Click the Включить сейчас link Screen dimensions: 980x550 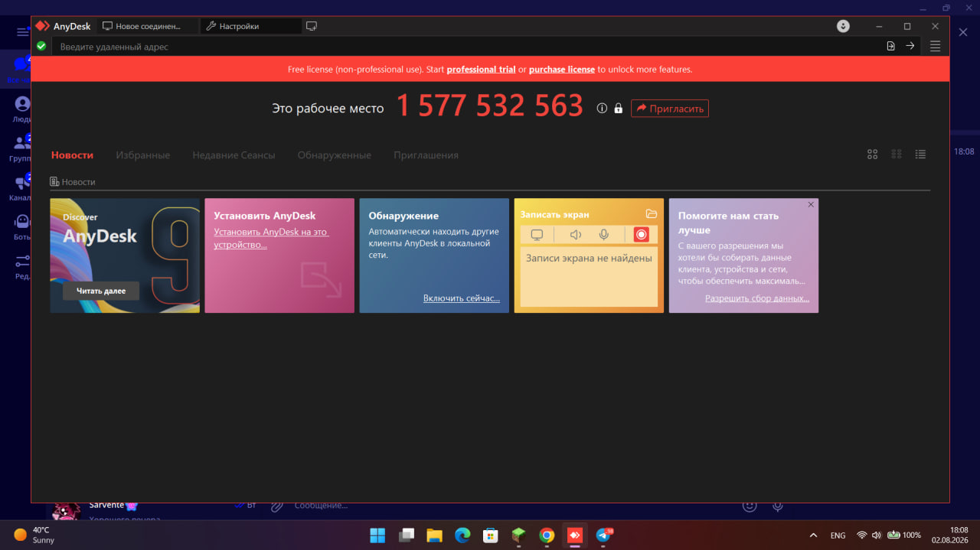tap(462, 298)
